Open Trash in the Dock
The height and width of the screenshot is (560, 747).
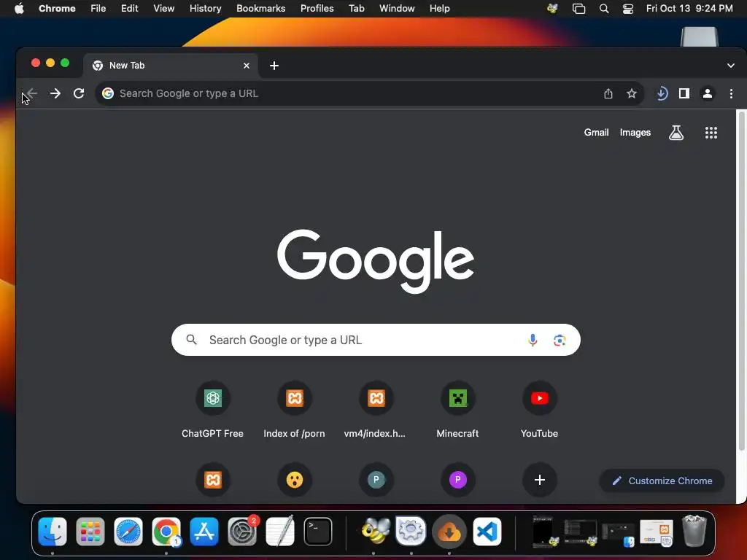pos(694,531)
